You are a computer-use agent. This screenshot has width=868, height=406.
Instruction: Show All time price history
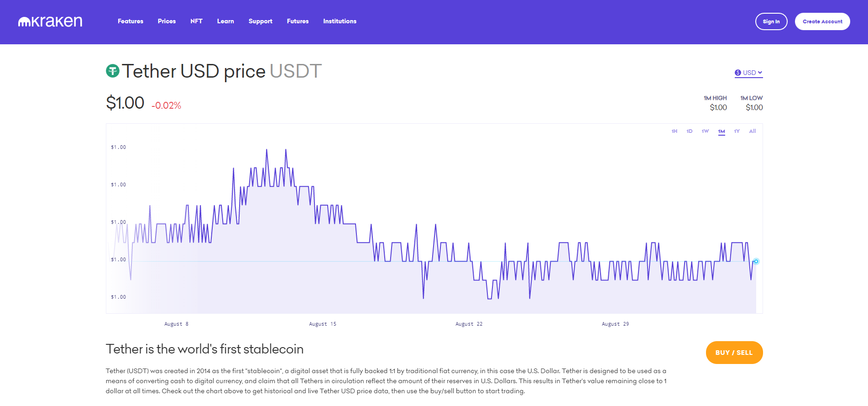752,132
